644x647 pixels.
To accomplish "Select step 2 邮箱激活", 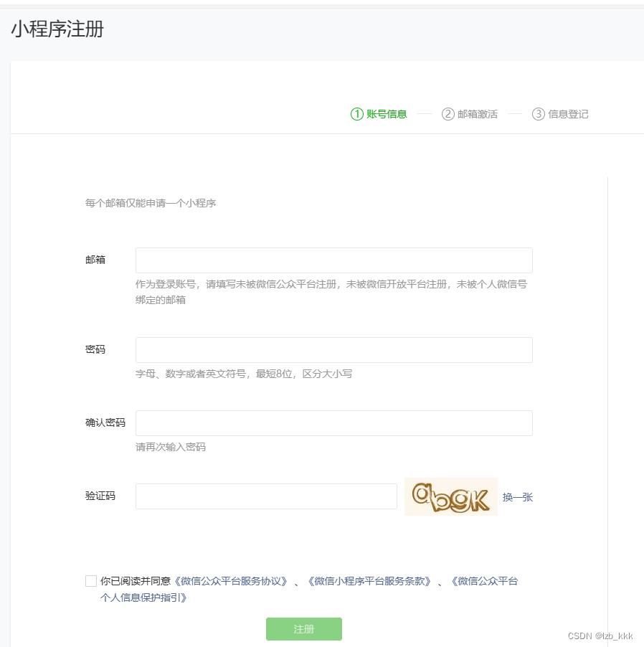I will point(470,114).
